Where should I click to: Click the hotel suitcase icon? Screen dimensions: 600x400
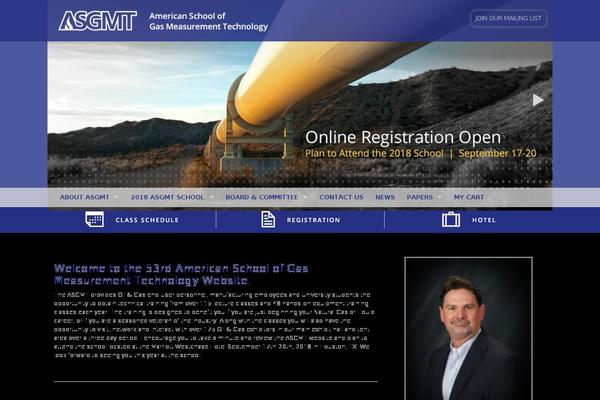click(x=451, y=220)
